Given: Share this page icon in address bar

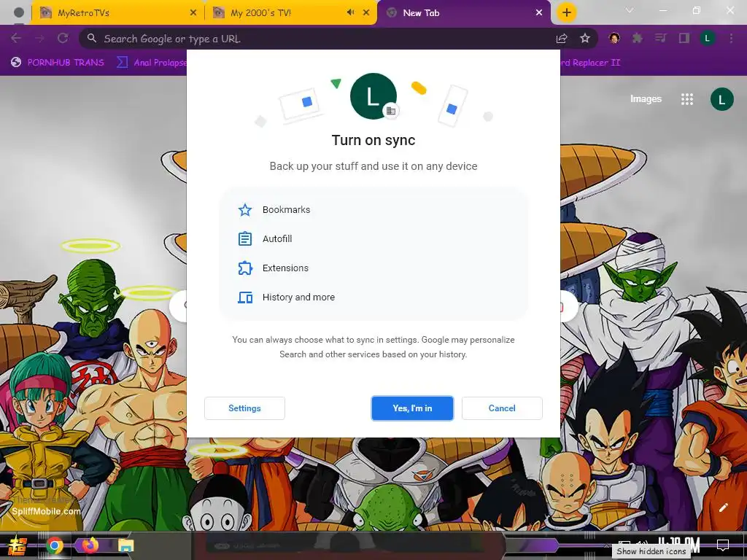Looking at the screenshot, I should (x=562, y=39).
